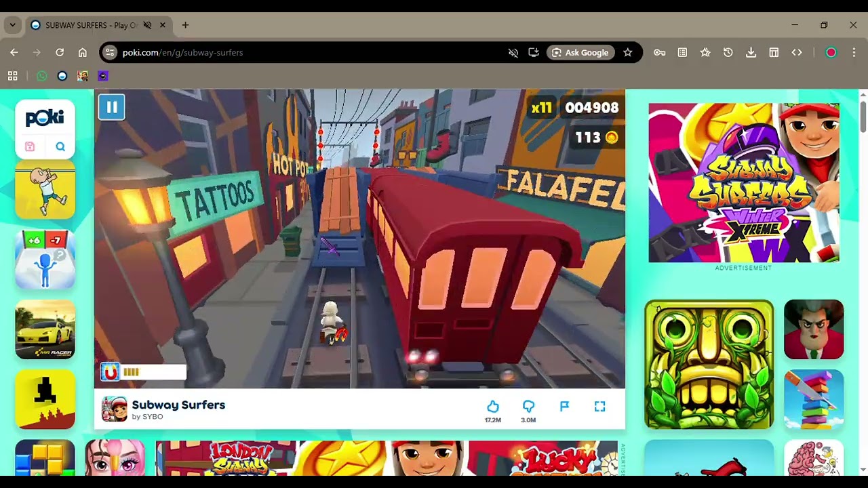
Task: Open the yellow cartoon baby jumping game
Action: 45,189
